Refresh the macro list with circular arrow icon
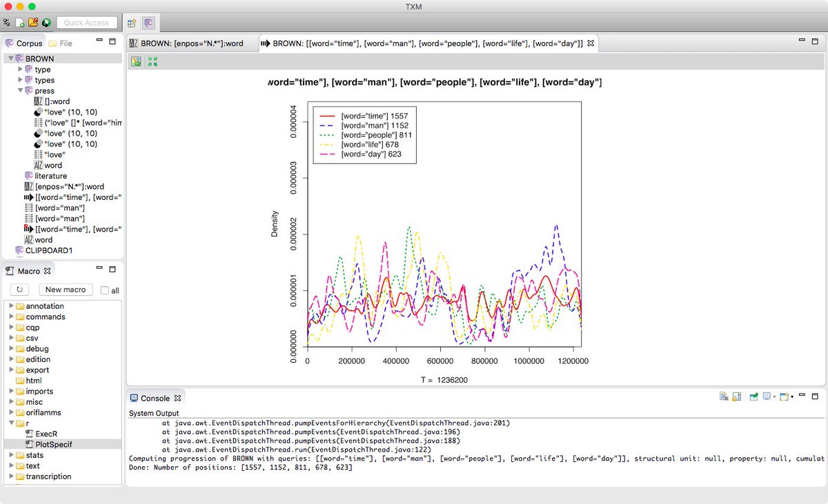Viewport: 828px width, 504px height. coord(19,289)
